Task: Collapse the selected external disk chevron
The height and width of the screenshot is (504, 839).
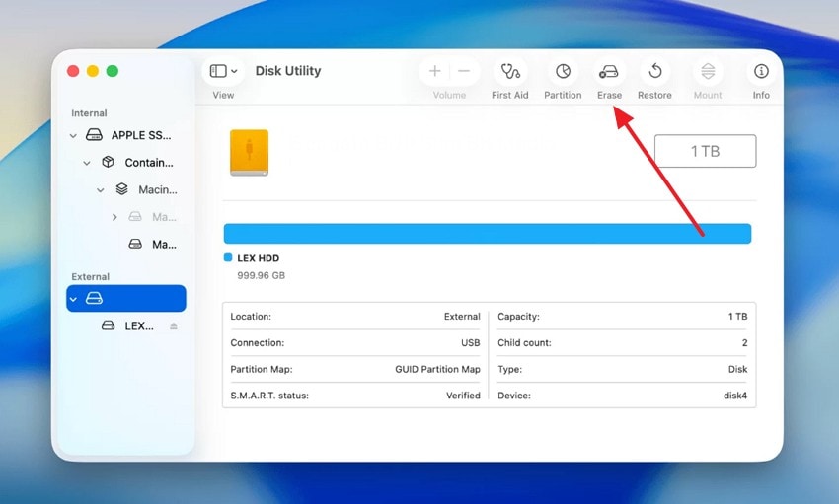Action: coord(73,299)
